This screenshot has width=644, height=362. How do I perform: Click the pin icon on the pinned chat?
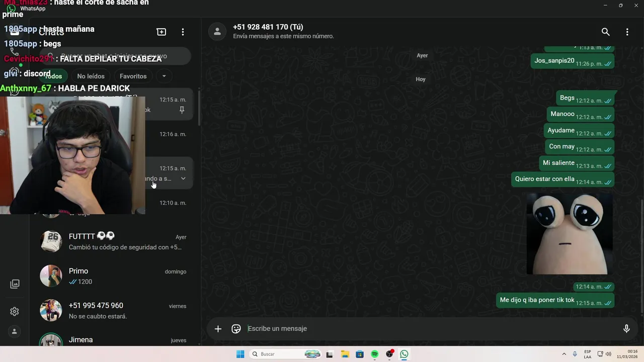(x=182, y=110)
